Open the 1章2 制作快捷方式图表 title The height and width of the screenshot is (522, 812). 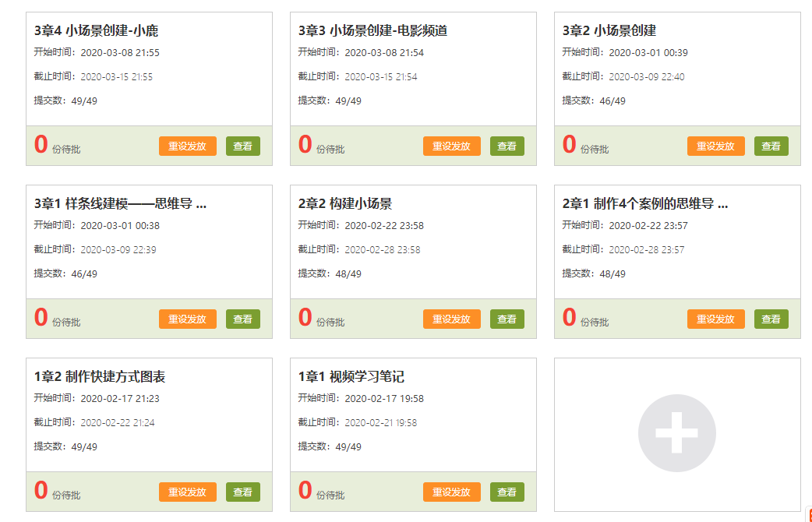pos(100,377)
